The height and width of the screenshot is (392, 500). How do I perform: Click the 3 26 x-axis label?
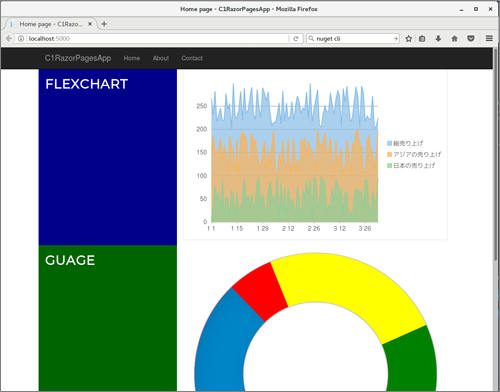(365, 228)
